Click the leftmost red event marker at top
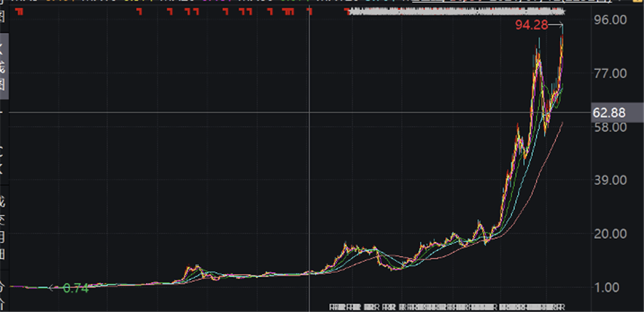This screenshot has height=312, width=644. point(18,12)
